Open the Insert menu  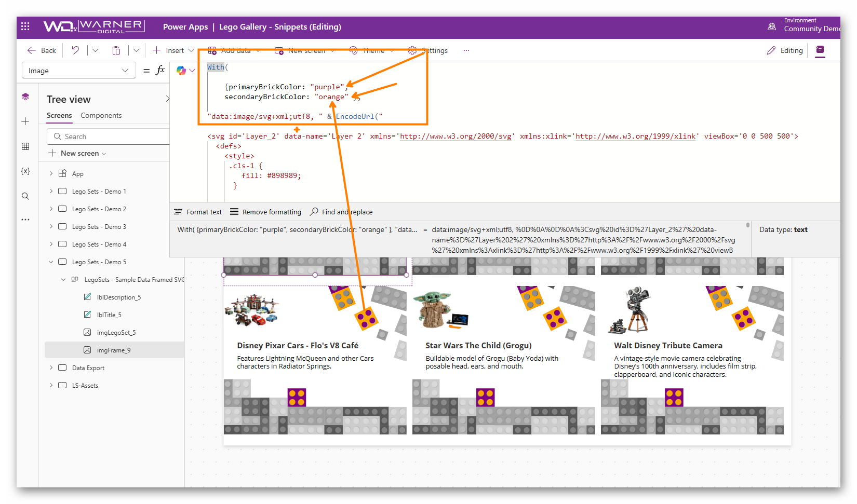(x=173, y=50)
